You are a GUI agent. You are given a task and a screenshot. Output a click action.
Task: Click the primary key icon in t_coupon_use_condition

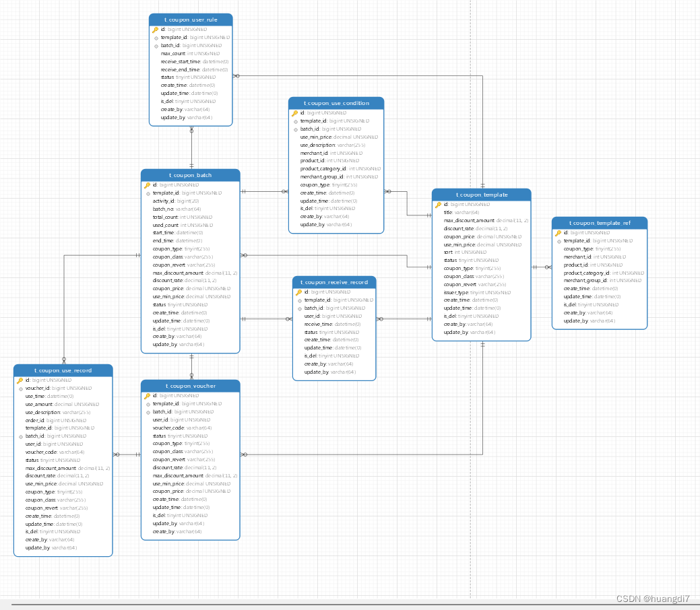tap(294, 113)
